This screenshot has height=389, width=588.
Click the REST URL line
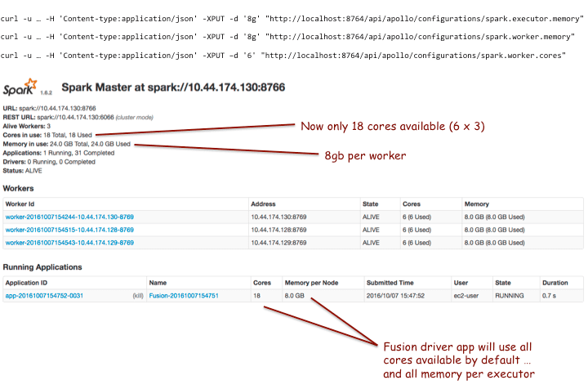click(x=78, y=117)
